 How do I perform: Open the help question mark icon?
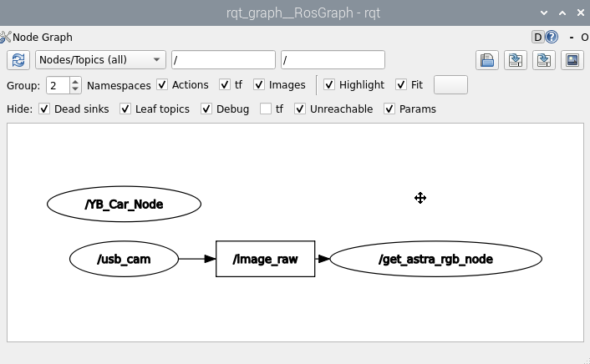[552, 37]
